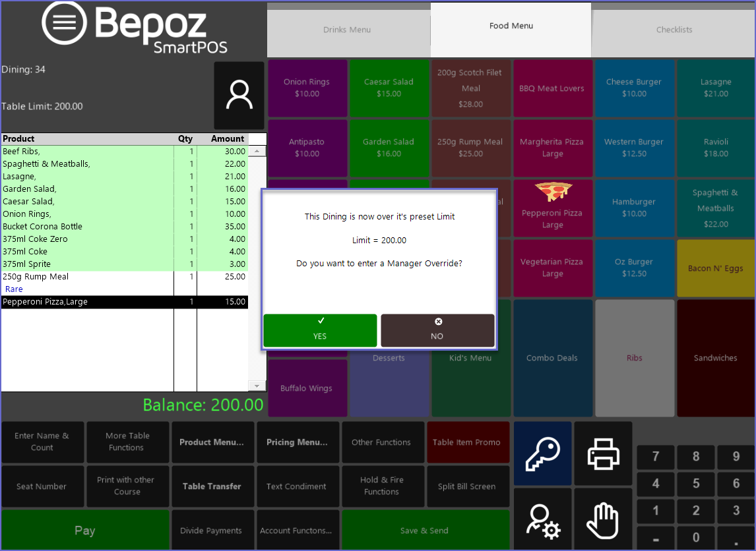This screenshot has height=551, width=756.
Task: Open the Product Menu... dropdown
Action: tap(212, 442)
